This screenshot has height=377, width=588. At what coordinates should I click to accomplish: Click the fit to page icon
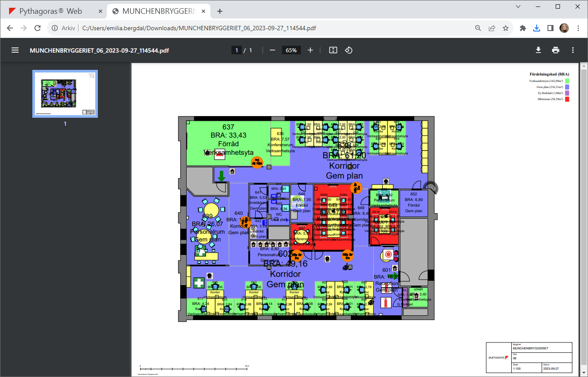[x=333, y=50]
